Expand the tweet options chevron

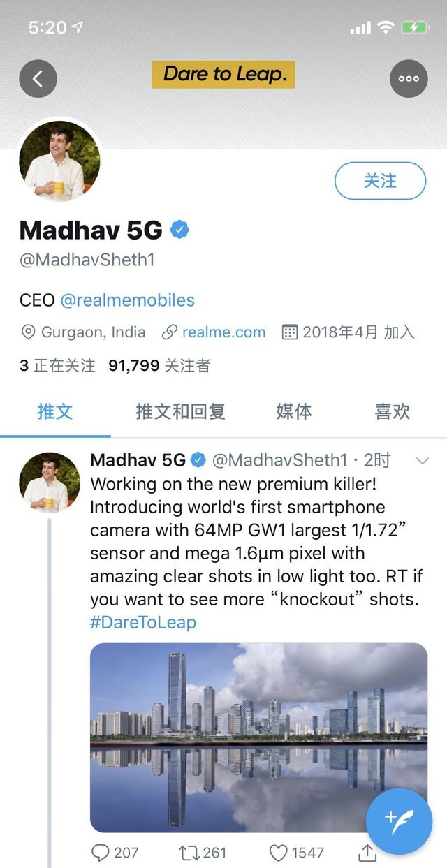422,461
